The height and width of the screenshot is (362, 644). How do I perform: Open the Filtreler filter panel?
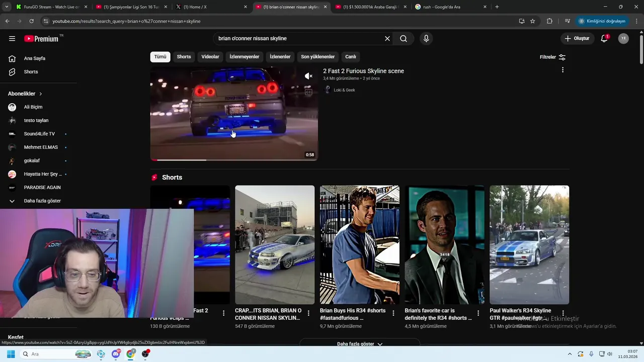pyautogui.click(x=552, y=57)
